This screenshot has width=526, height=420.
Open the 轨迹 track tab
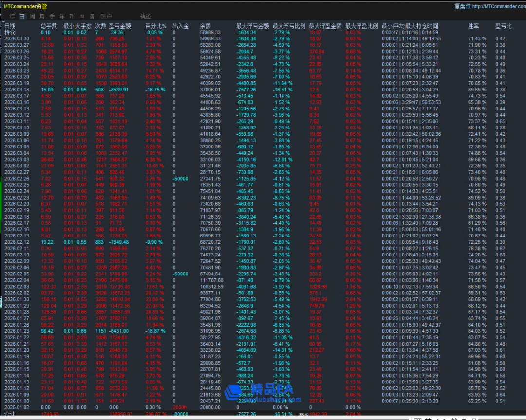point(145,17)
